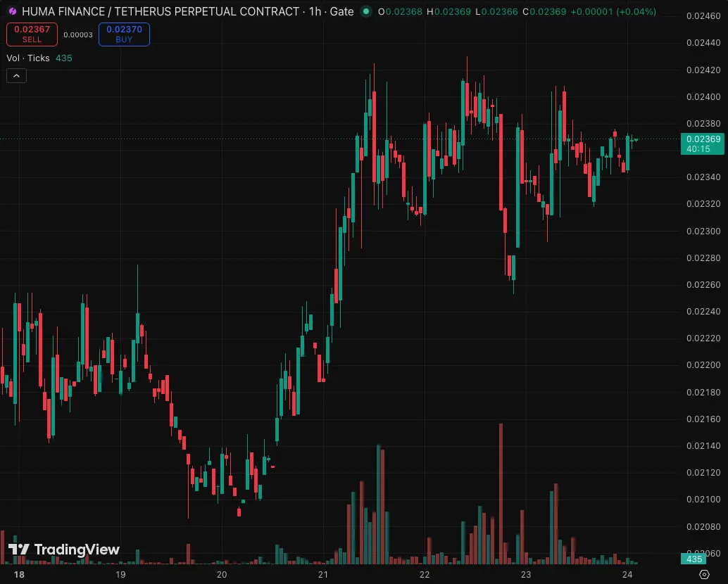This screenshot has width=728, height=584.
Task: Click the Vol · Ticks indicator label
Action: (28, 58)
